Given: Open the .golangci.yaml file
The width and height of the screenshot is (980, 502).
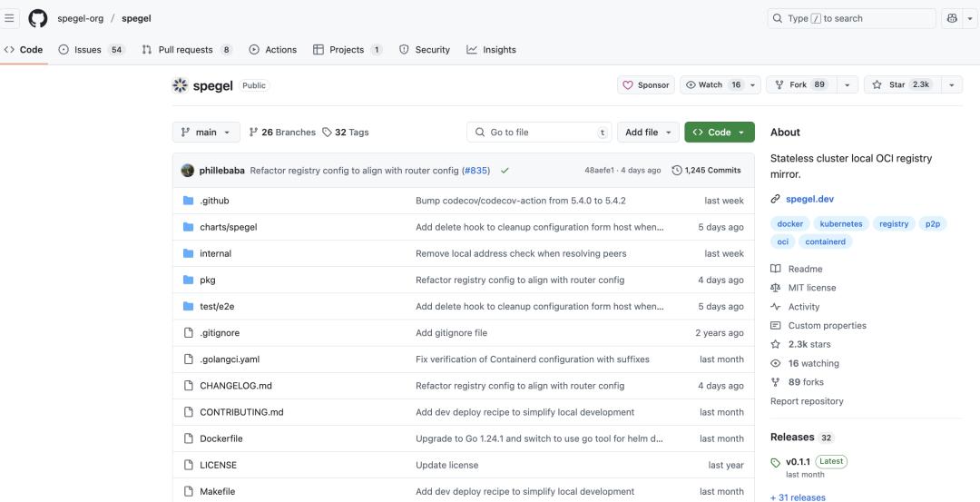Looking at the screenshot, I should 230,359.
